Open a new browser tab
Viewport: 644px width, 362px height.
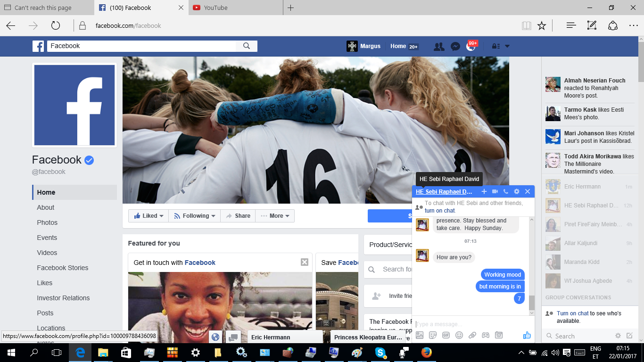click(x=290, y=8)
